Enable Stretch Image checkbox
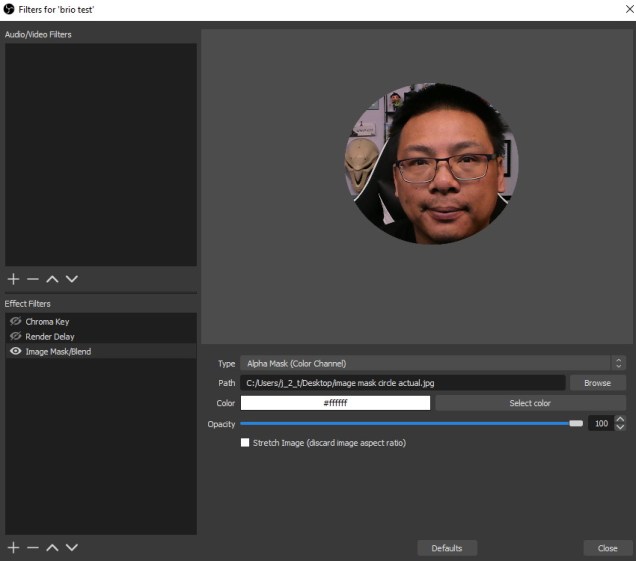 [x=245, y=442]
